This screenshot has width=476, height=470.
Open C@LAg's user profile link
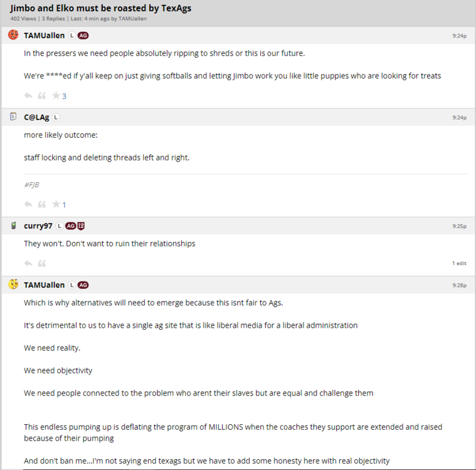(36, 117)
